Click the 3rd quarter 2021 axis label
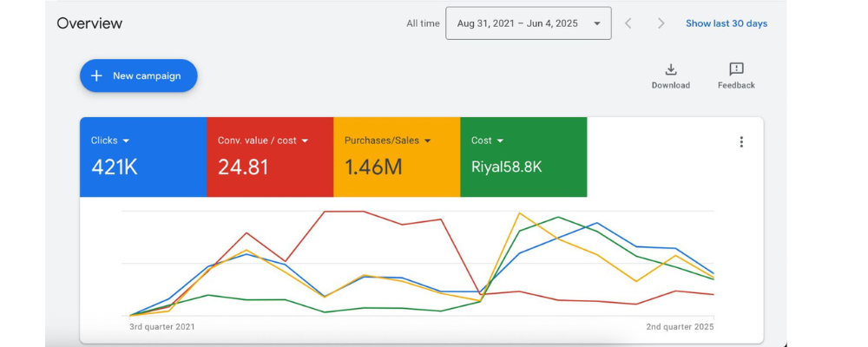The image size is (868, 347). point(162,327)
